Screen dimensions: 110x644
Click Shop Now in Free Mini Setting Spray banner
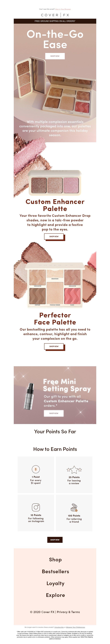pos(54,413)
